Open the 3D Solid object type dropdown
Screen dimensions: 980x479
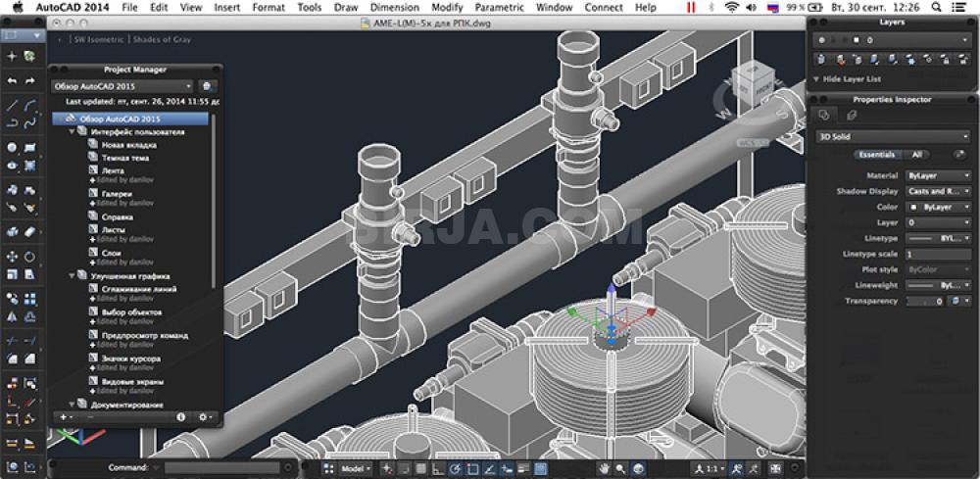coord(893,136)
